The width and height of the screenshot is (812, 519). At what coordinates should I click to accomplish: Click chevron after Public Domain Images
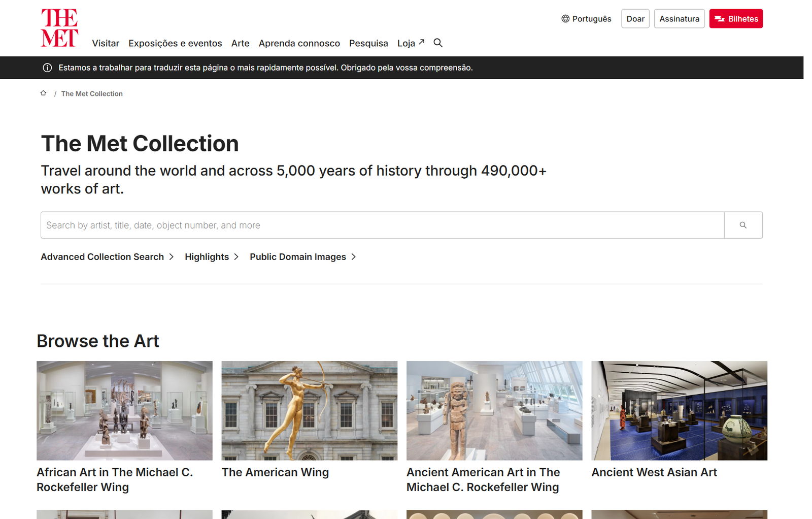354,257
